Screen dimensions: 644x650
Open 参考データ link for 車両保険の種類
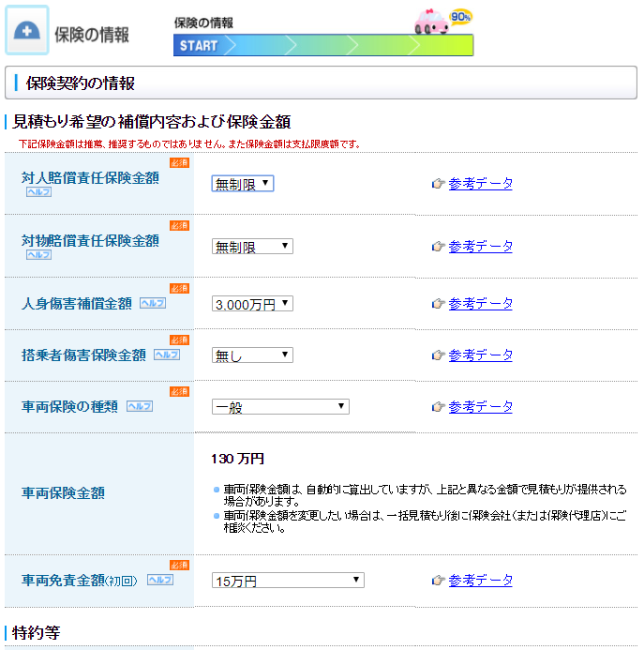point(480,407)
